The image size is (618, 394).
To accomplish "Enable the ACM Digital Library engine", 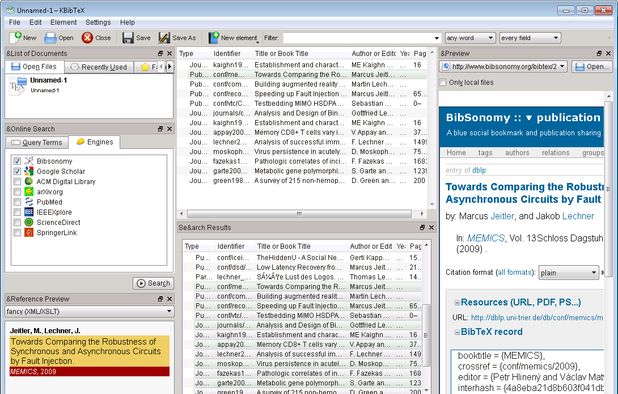I will click(x=17, y=181).
